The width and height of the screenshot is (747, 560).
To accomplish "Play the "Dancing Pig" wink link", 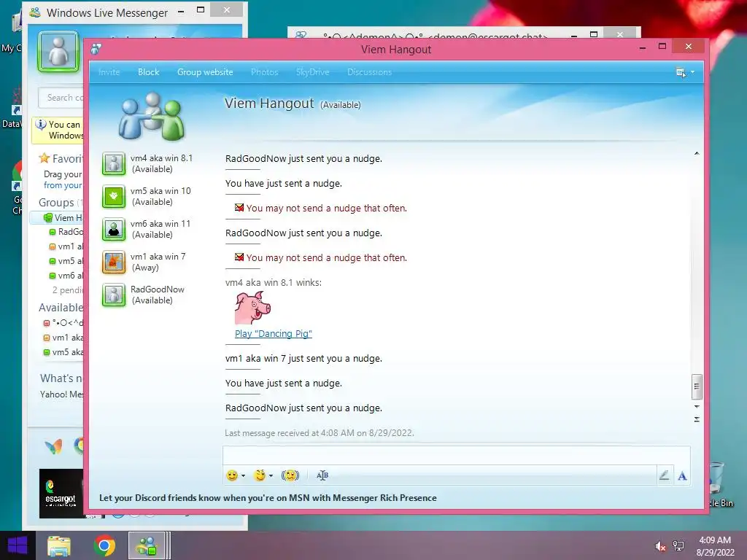I will 274,334.
